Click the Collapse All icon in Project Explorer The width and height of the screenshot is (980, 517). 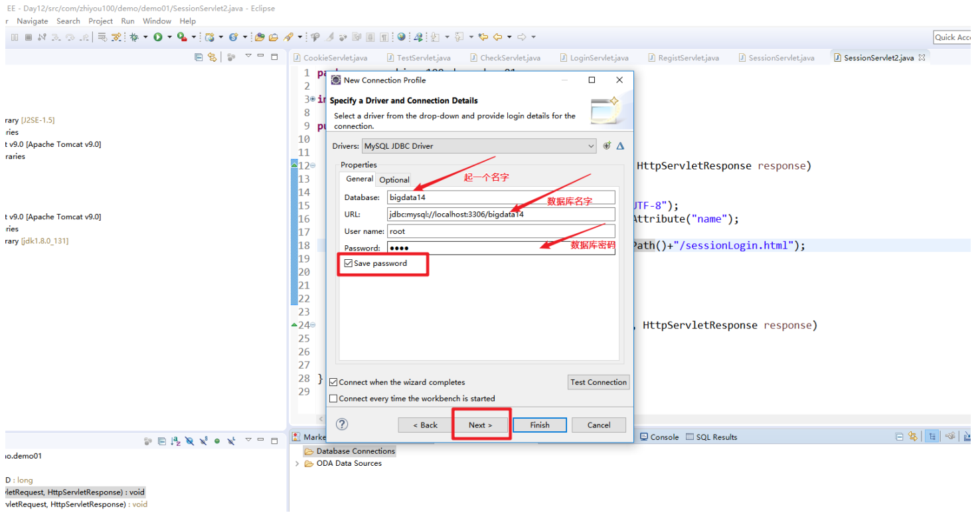coord(199,57)
